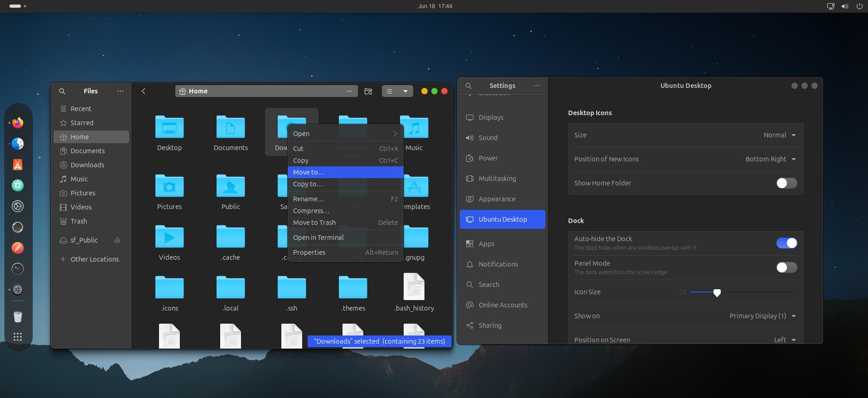The height and width of the screenshot is (398, 868).
Task: Open the Desktop folder
Action: 169,133
